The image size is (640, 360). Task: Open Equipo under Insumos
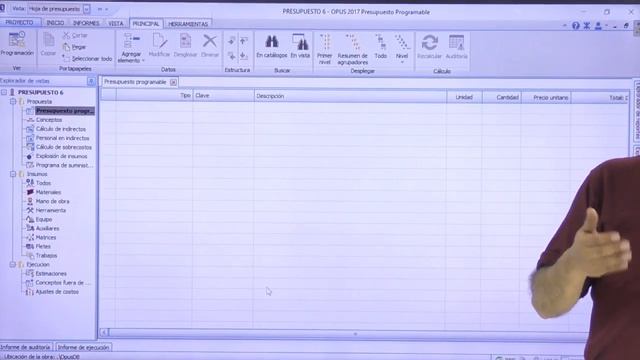click(x=44, y=219)
